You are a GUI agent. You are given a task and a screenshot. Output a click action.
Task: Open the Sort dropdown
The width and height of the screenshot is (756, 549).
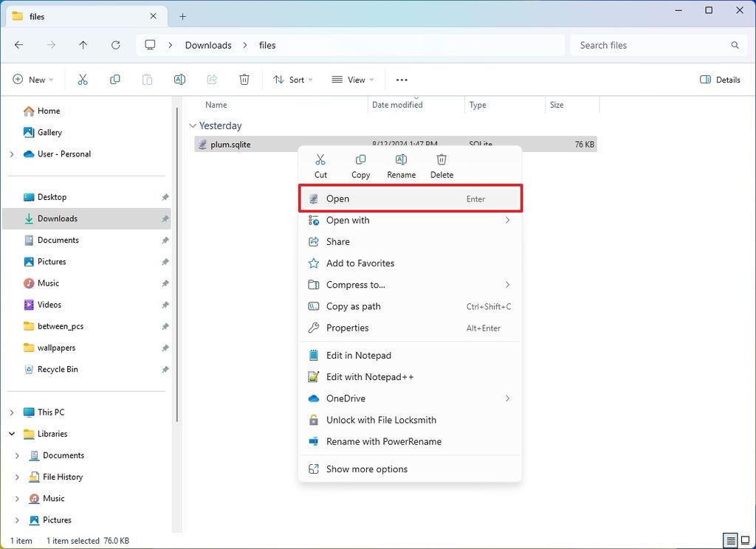click(x=292, y=79)
